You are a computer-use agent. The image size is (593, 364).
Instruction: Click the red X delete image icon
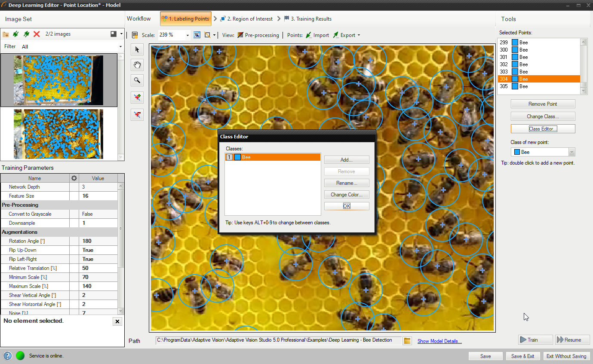point(37,34)
